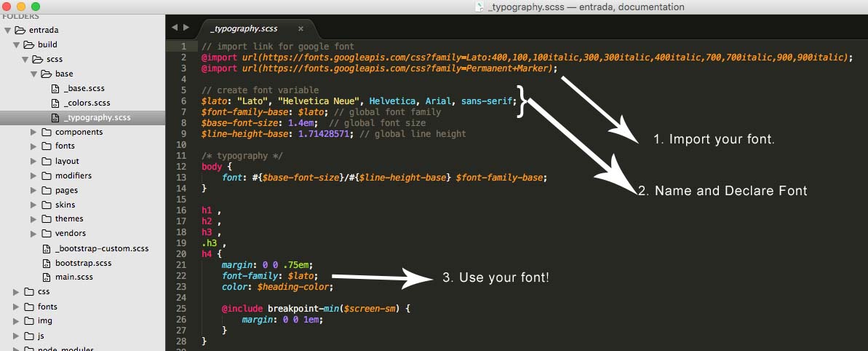Image resolution: width=868 pixels, height=351 pixels.
Task: Click the vendors folder icon
Action: (x=47, y=233)
